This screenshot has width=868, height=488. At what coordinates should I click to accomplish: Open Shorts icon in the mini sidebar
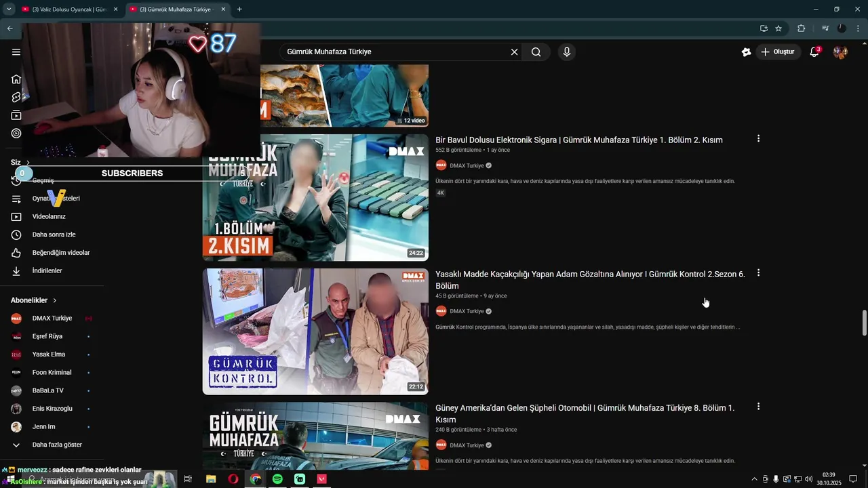point(16,98)
